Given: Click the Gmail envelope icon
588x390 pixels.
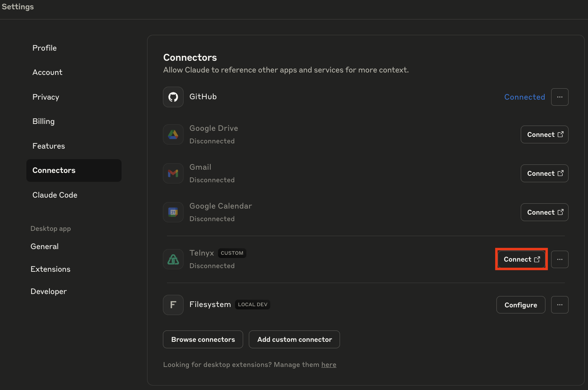Looking at the screenshot, I should pyautogui.click(x=173, y=173).
